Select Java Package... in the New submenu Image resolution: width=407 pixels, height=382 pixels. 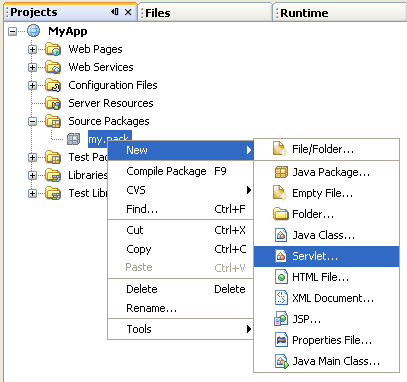click(326, 172)
